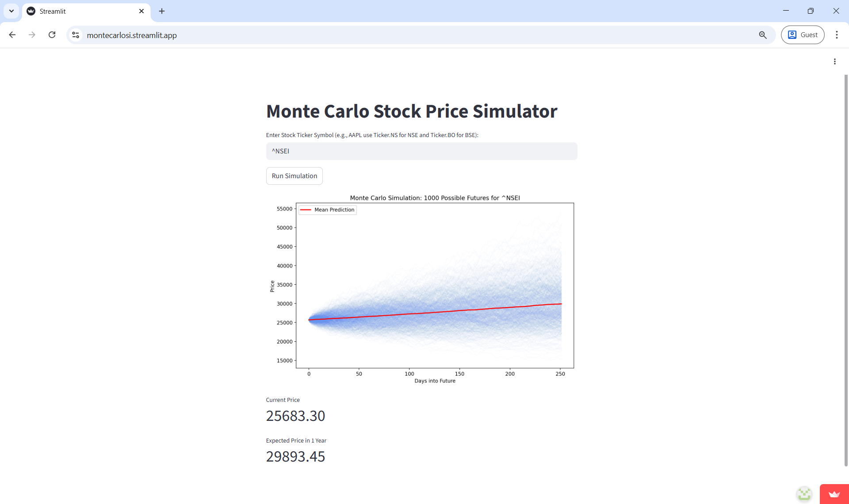
Task: Click the Mean Prediction legend entry
Action: pyautogui.click(x=327, y=210)
